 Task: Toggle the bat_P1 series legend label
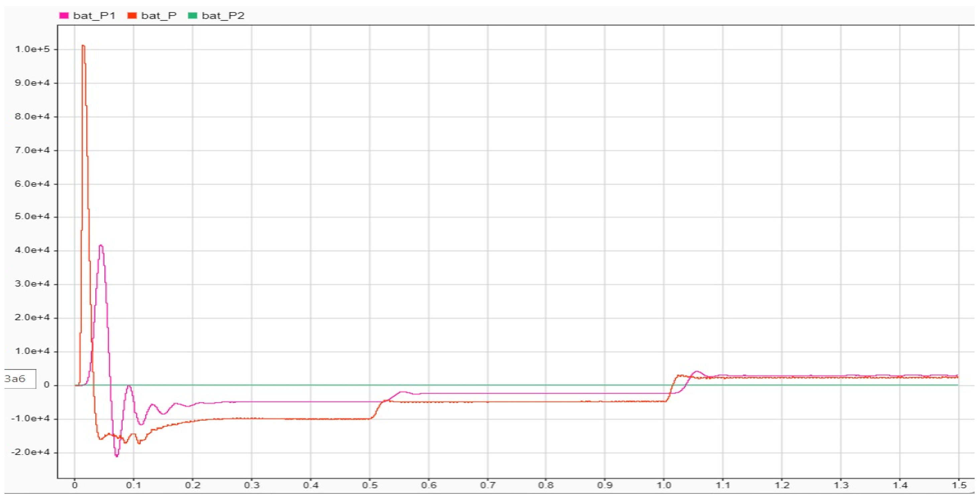pos(94,16)
